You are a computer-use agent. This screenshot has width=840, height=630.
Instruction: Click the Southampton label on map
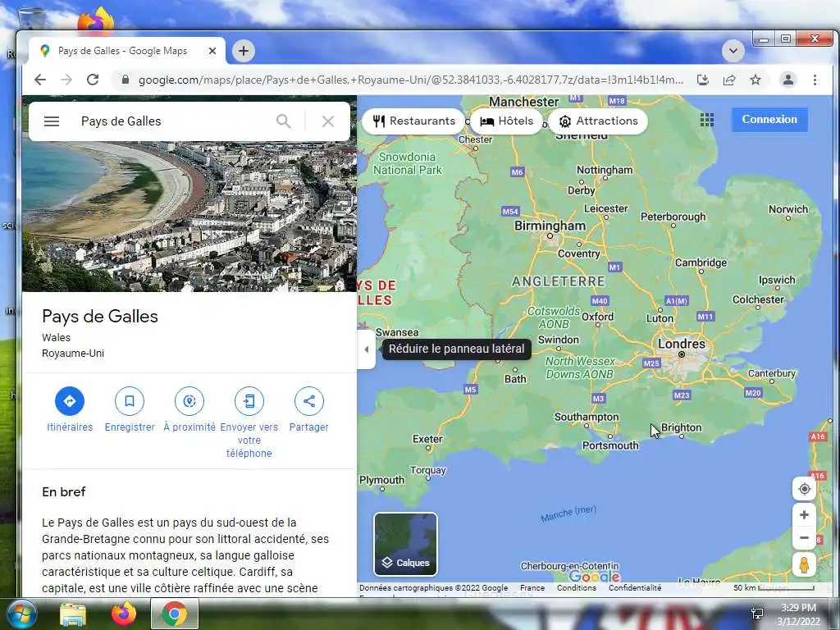(586, 417)
